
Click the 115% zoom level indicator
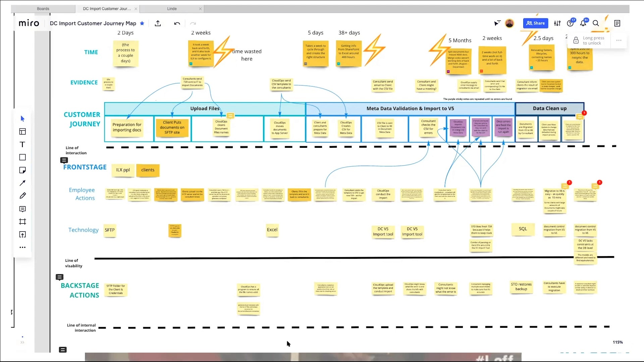tap(618, 342)
